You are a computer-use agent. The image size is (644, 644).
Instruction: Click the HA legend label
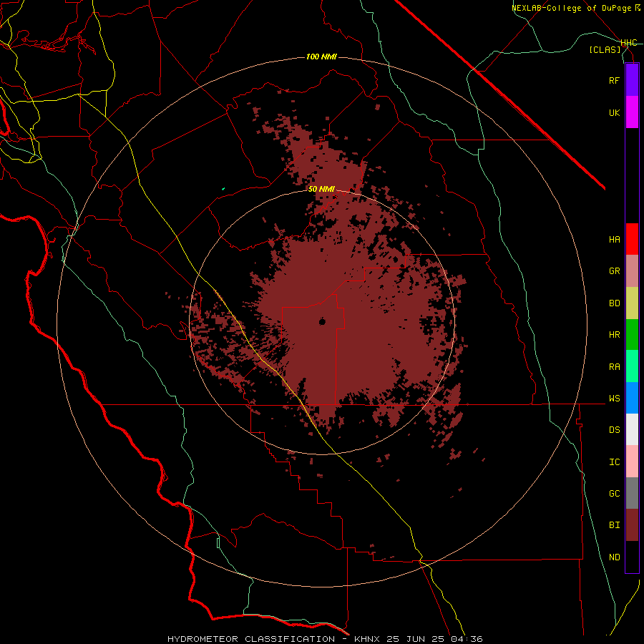click(614, 240)
